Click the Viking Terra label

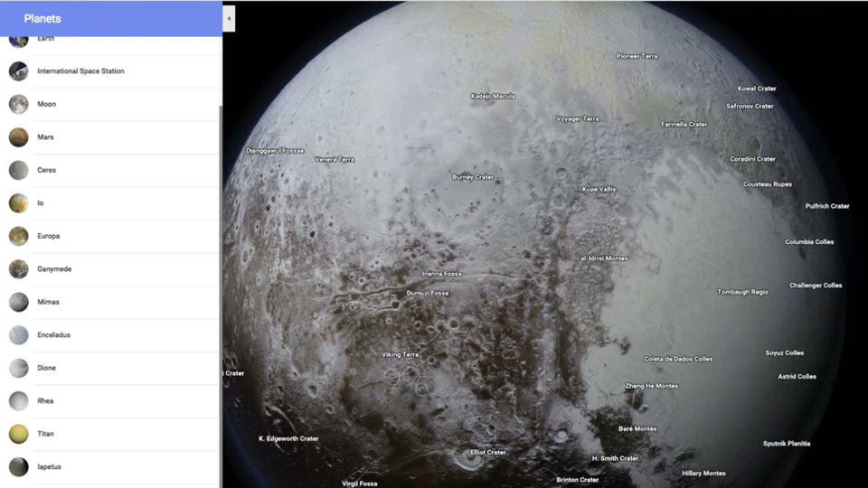pyautogui.click(x=401, y=354)
